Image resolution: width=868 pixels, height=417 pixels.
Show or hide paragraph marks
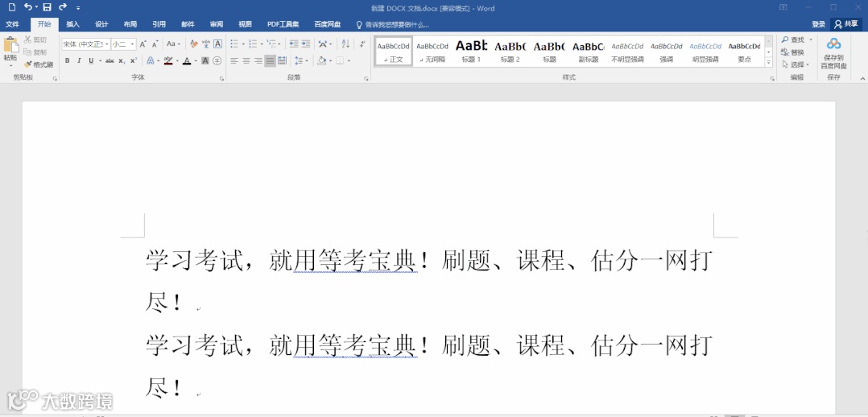(362, 43)
